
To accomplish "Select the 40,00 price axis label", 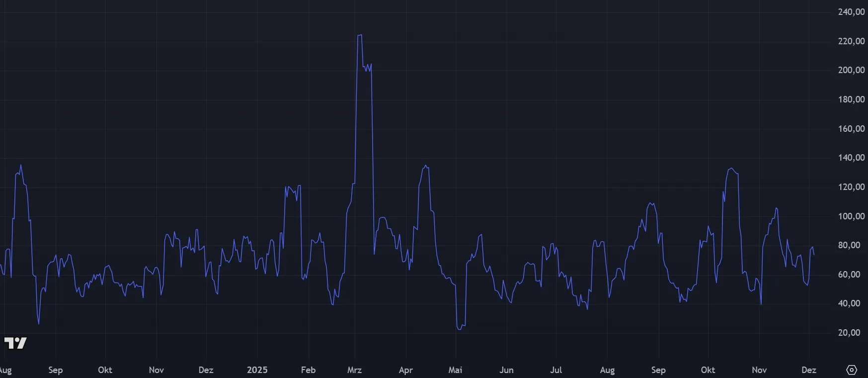I will click(x=849, y=303).
